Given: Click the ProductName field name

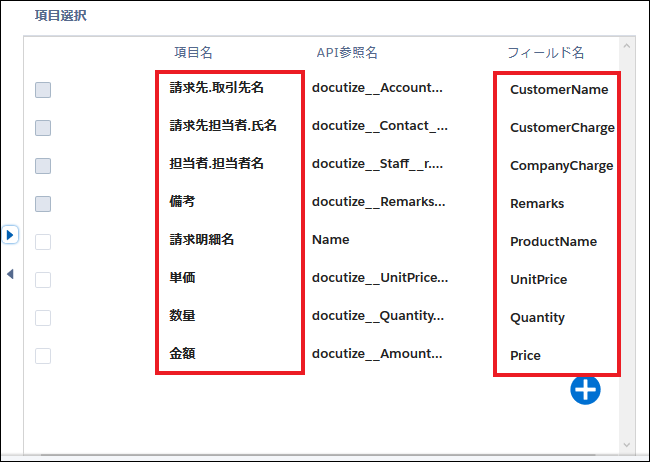Looking at the screenshot, I should click(553, 242).
